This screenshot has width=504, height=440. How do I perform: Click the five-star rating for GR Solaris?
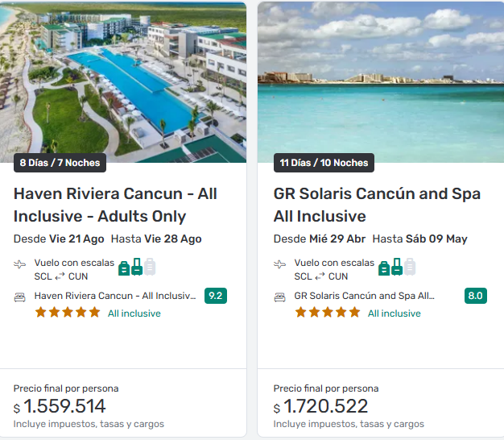(328, 313)
